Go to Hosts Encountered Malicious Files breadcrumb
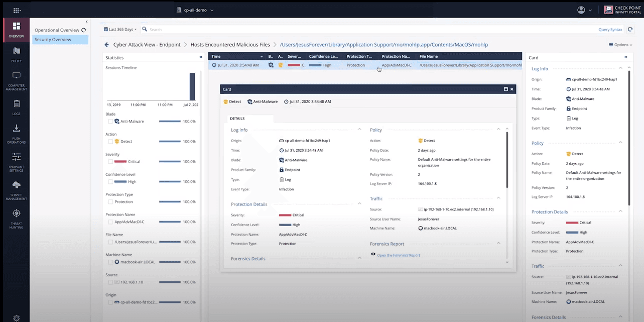 [x=230, y=45]
